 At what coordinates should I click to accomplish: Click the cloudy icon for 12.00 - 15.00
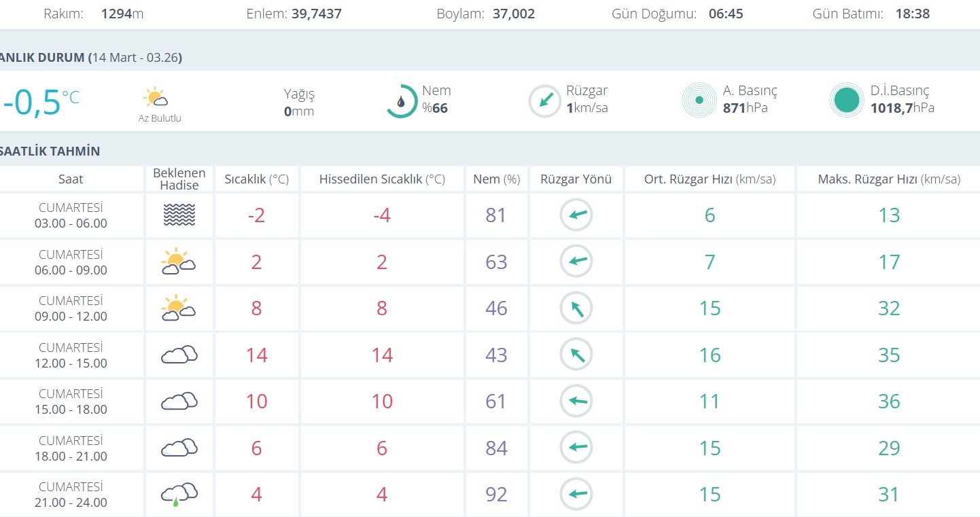(179, 355)
